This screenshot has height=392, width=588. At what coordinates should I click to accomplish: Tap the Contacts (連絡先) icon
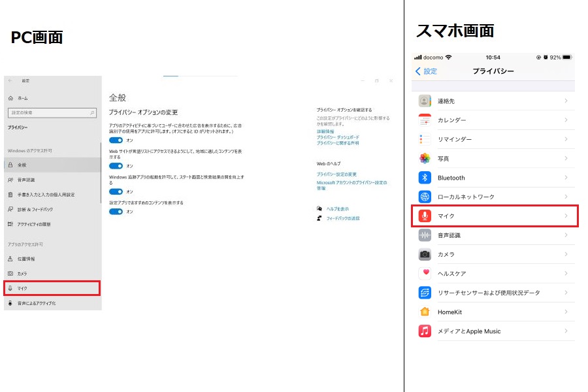point(425,101)
